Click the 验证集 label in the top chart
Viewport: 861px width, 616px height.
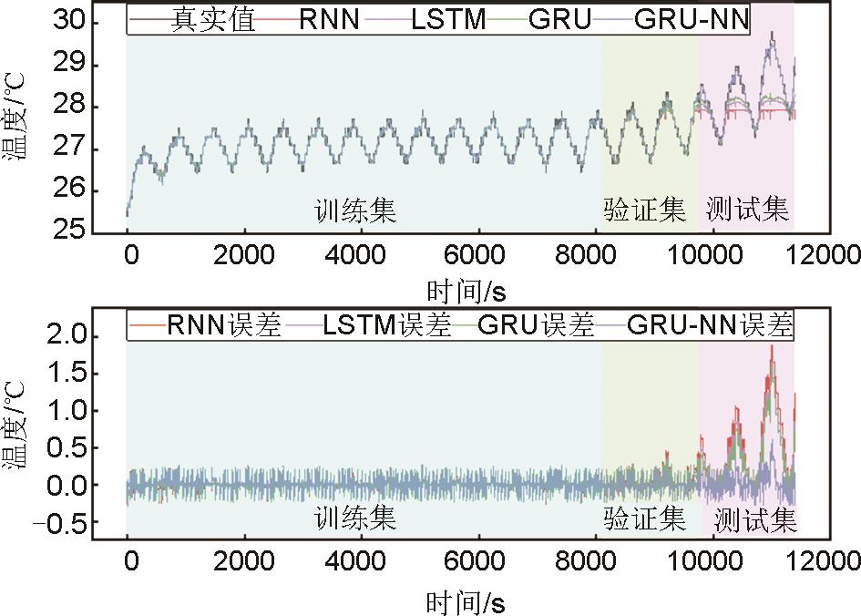click(x=645, y=211)
